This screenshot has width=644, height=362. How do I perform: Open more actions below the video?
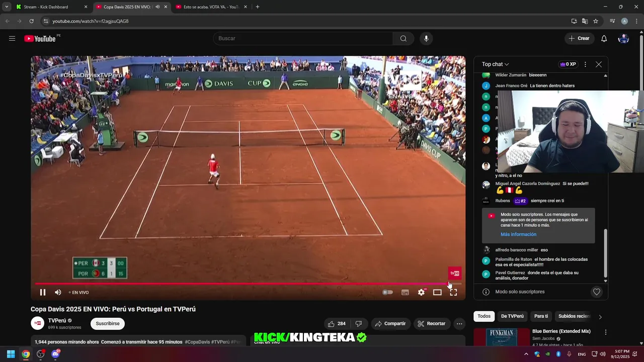459,324
